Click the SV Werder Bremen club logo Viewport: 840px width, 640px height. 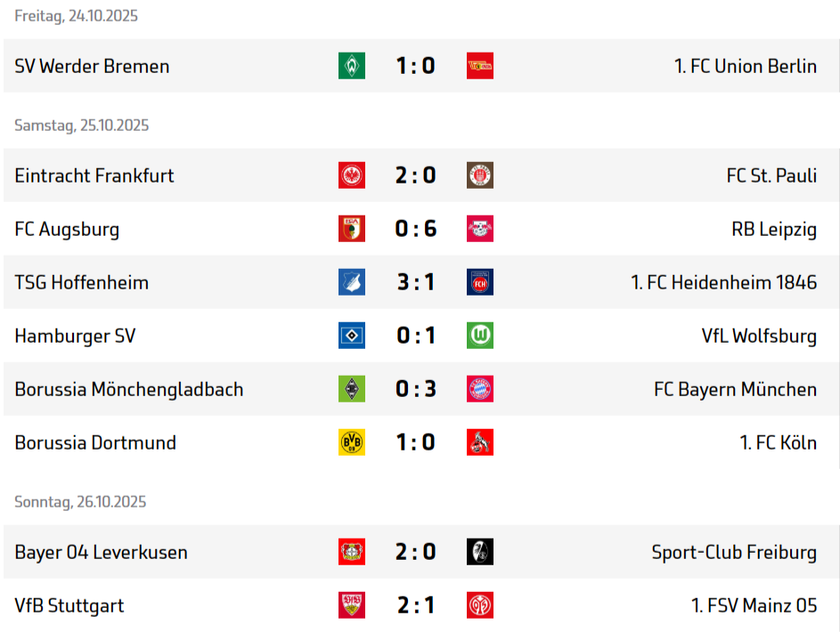(x=352, y=66)
